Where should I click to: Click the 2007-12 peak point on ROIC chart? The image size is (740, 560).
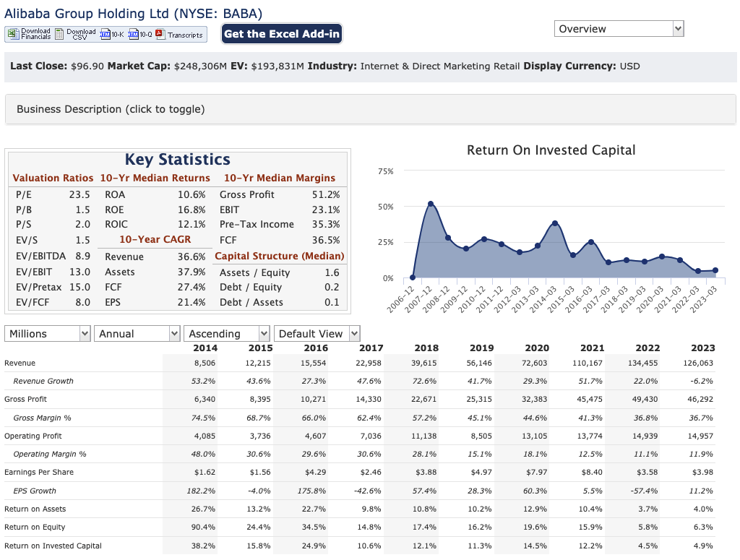tap(431, 204)
